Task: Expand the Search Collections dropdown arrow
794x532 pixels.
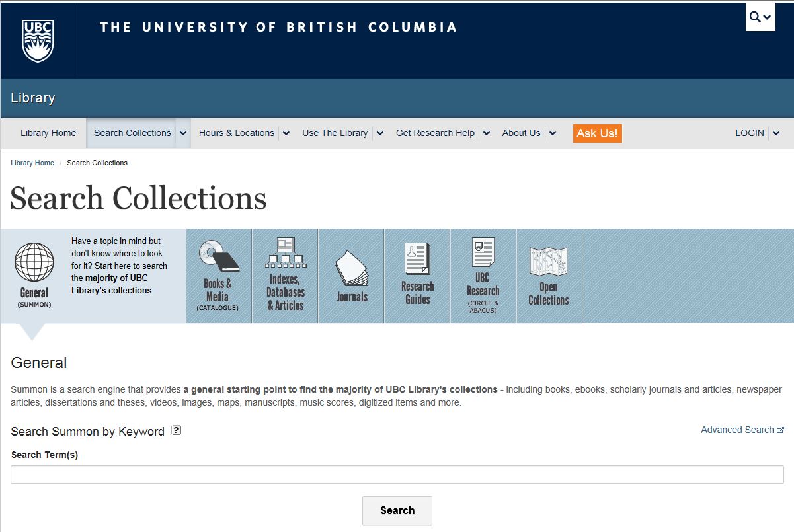Action: (183, 133)
